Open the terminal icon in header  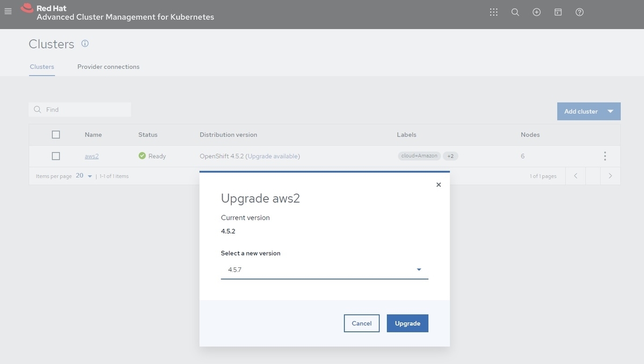coord(558,12)
